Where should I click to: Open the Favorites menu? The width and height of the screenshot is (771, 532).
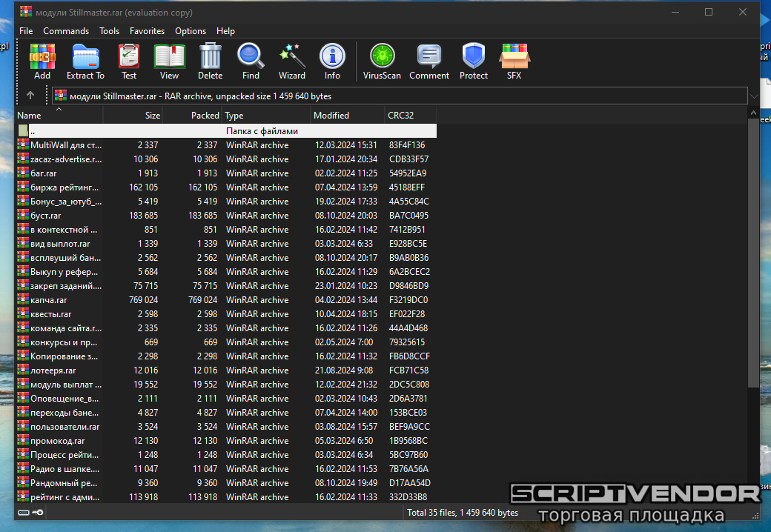[x=147, y=31]
